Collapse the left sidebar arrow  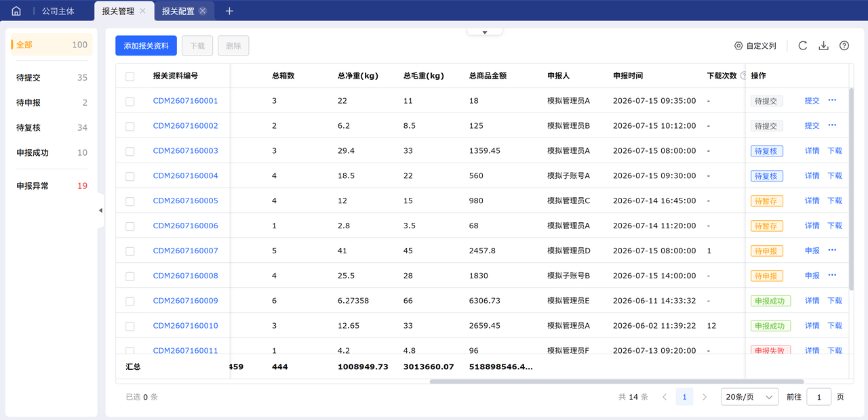(100, 210)
